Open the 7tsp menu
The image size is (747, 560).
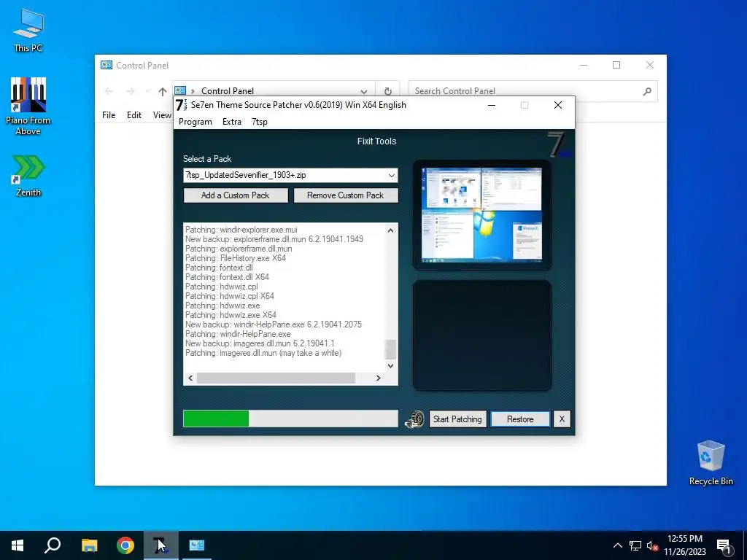coord(260,122)
